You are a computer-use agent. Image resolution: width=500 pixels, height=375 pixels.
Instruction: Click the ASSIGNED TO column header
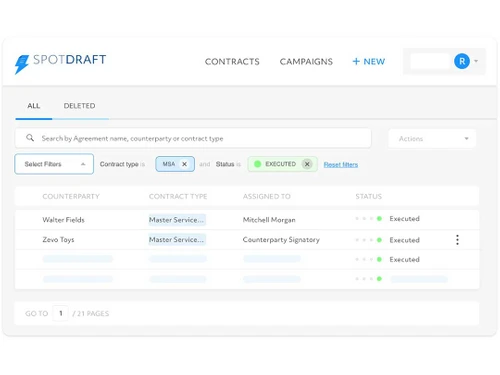click(x=267, y=197)
